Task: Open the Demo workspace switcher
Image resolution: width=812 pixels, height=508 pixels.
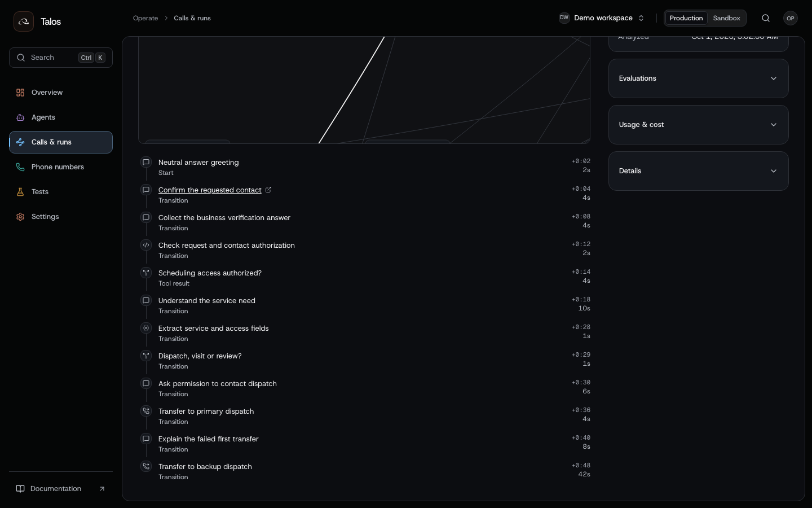Action: [x=602, y=18]
